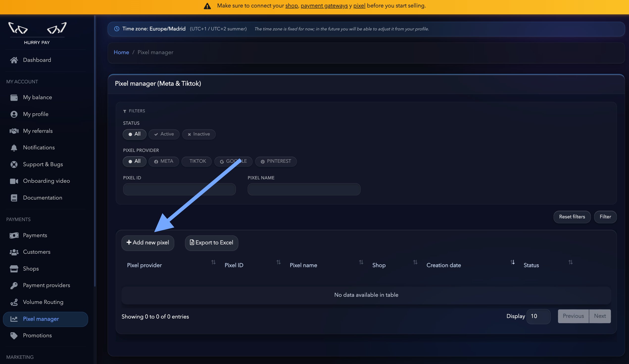Click the Home breadcrumb link

click(x=121, y=52)
